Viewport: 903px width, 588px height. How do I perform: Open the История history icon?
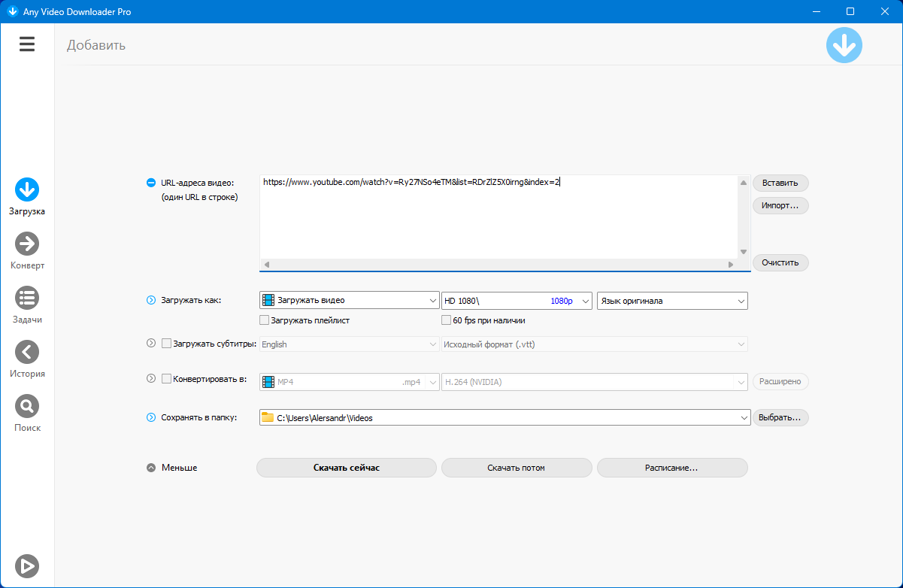pyautogui.click(x=27, y=352)
